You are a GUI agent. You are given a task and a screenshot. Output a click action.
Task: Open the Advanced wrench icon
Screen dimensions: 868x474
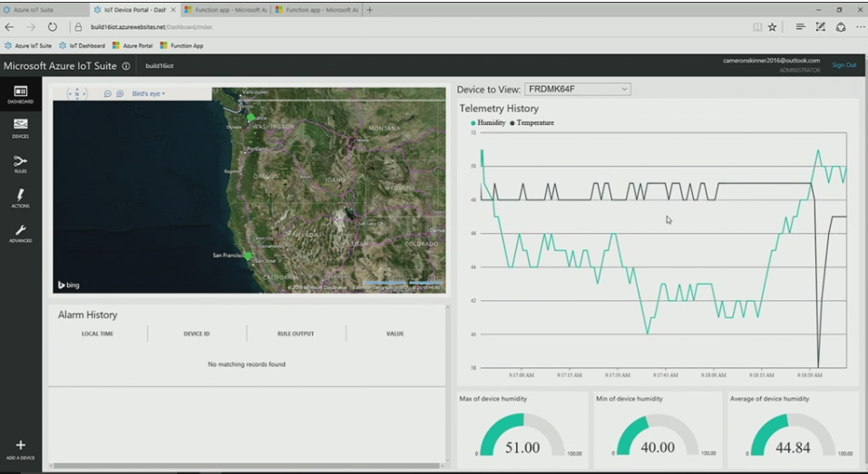pyautogui.click(x=21, y=234)
